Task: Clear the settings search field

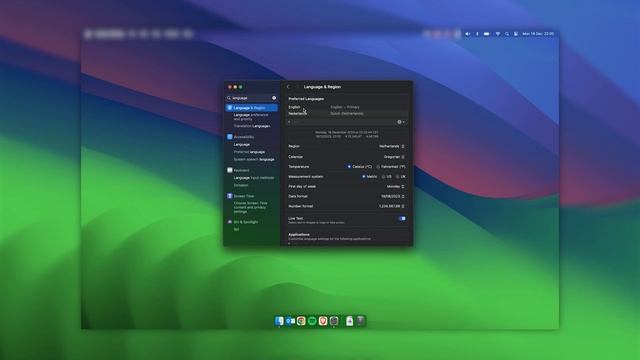Action: 274,98
